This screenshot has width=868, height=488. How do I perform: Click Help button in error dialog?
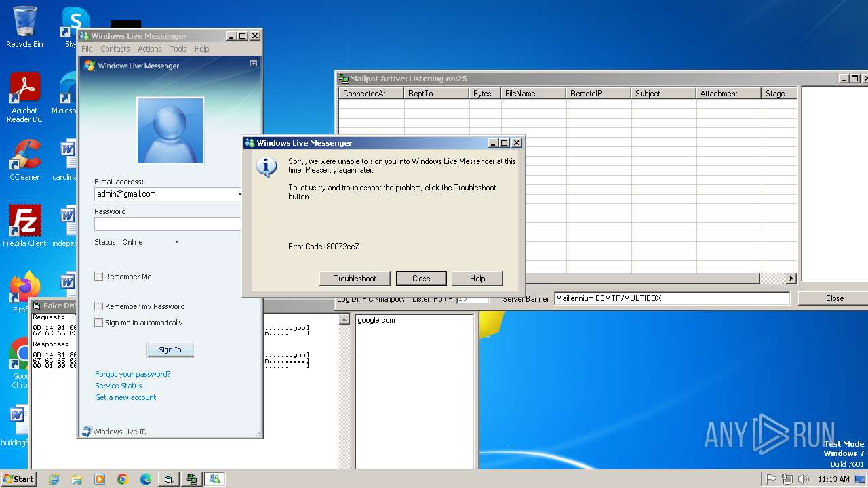click(477, 279)
